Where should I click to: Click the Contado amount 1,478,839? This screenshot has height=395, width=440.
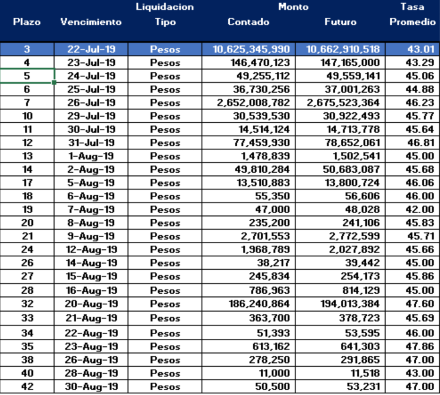248,156
